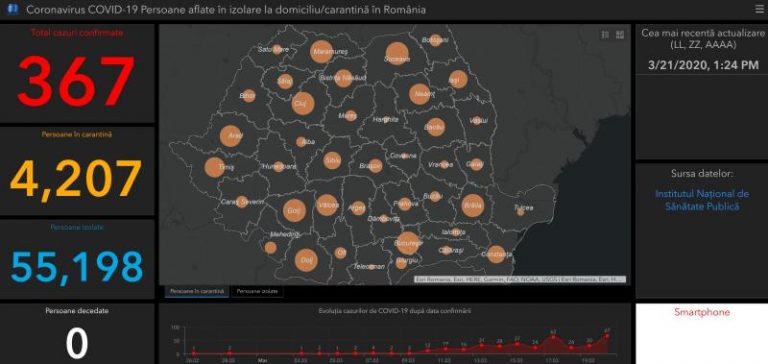This screenshot has height=364, width=768.
Task: Select the Dolj bubble on the map
Action: pos(306,260)
